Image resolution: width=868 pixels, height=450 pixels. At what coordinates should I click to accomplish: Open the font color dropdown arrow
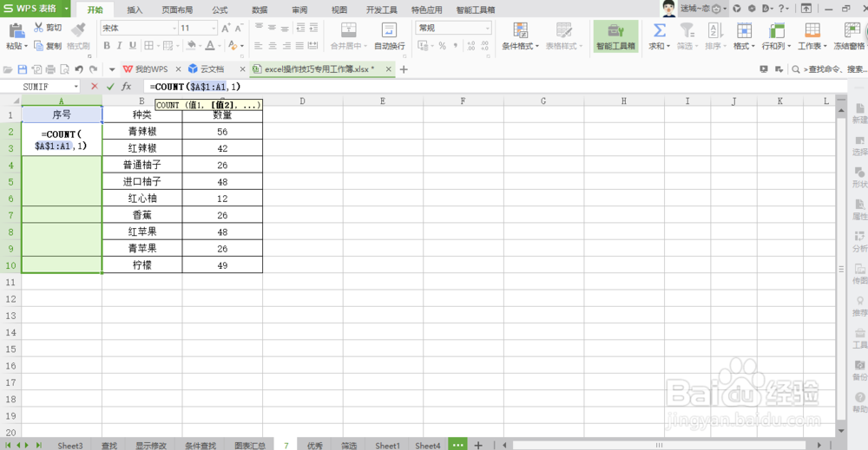pyautogui.click(x=219, y=46)
